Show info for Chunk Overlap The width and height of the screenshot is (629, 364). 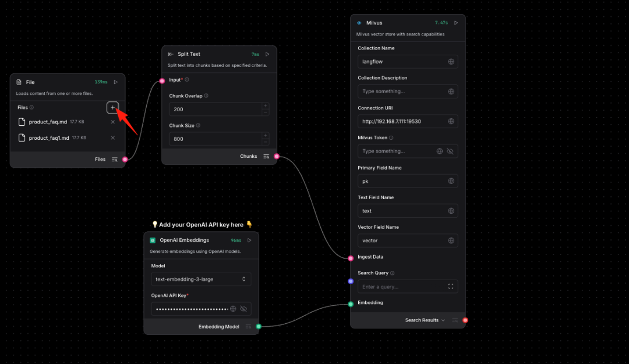[x=206, y=96]
